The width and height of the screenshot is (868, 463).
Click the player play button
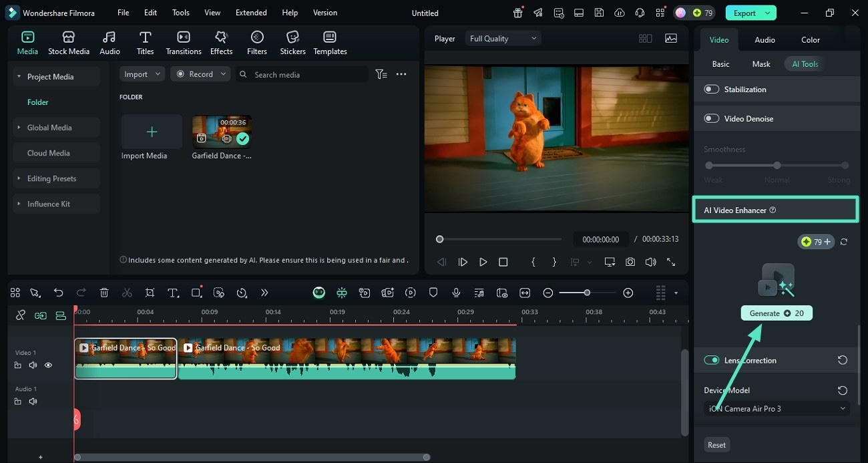483,262
